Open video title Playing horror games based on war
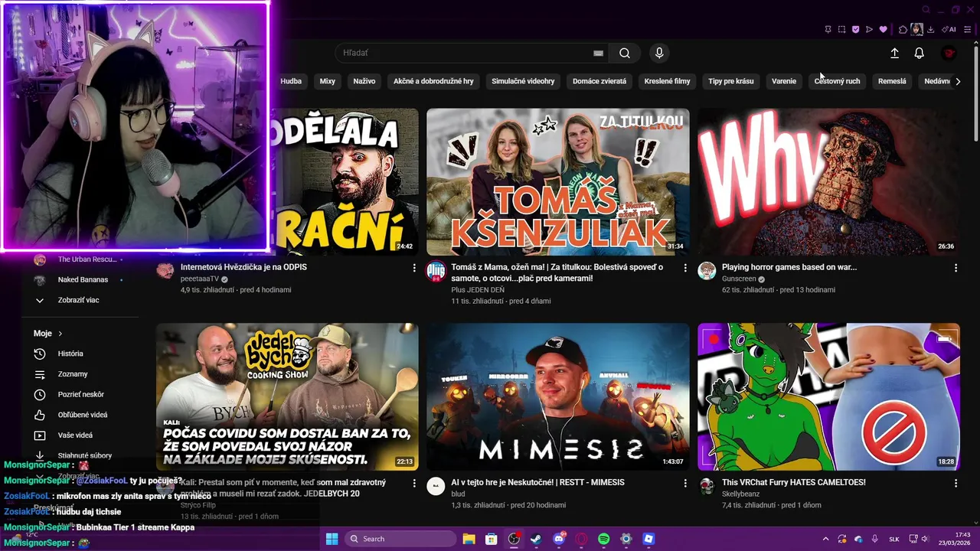Screen dimensions: 980x551 point(789,267)
